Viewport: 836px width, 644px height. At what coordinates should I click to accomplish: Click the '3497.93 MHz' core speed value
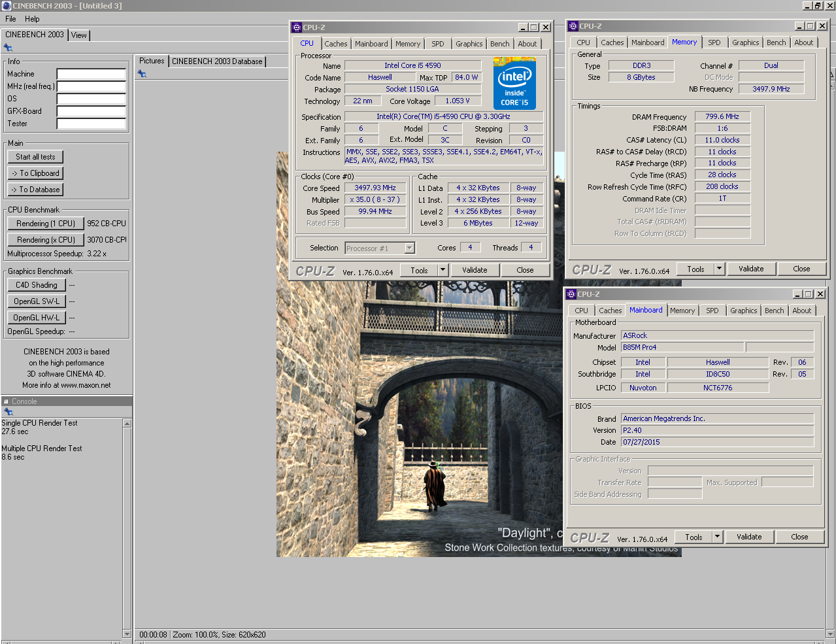coord(375,188)
